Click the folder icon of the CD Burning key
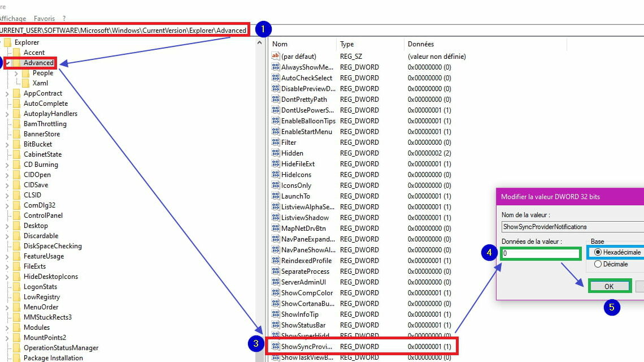Image resolution: width=644 pixels, height=362 pixels. (x=15, y=165)
